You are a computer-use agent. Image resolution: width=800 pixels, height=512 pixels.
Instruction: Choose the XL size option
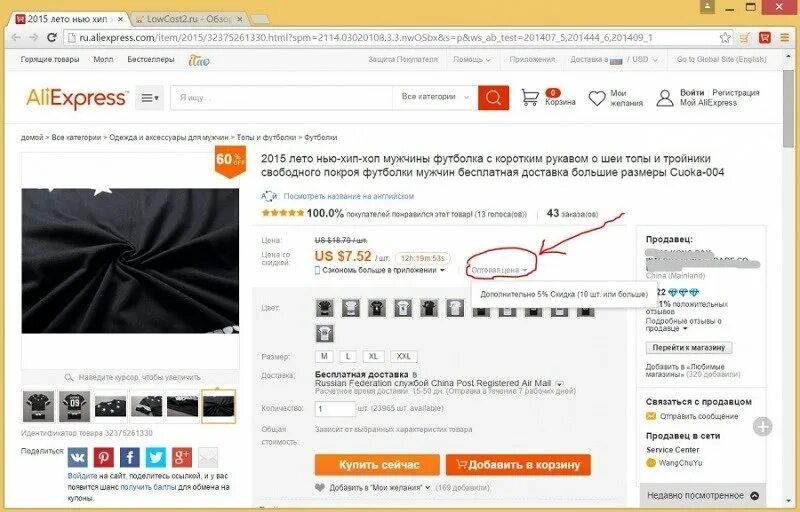373,356
